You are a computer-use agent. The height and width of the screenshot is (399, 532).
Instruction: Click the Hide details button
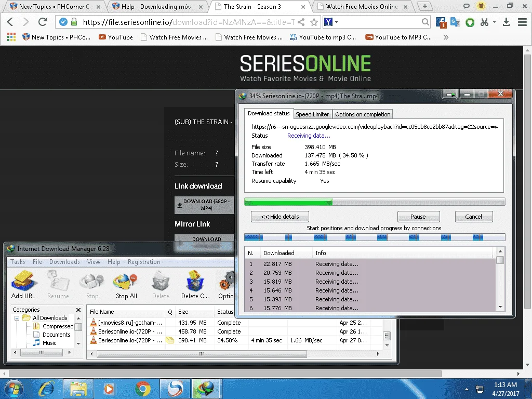pyautogui.click(x=280, y=217)
